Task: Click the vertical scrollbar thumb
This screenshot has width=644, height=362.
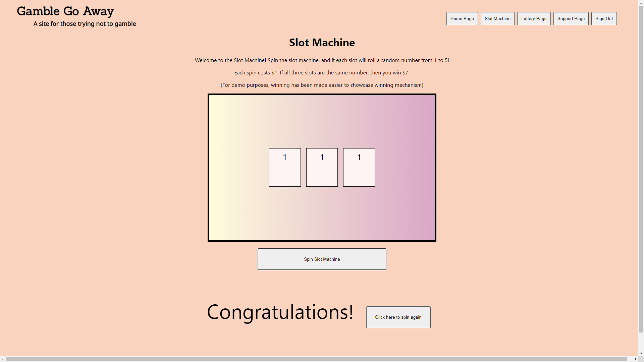Action: pos(641,168)
